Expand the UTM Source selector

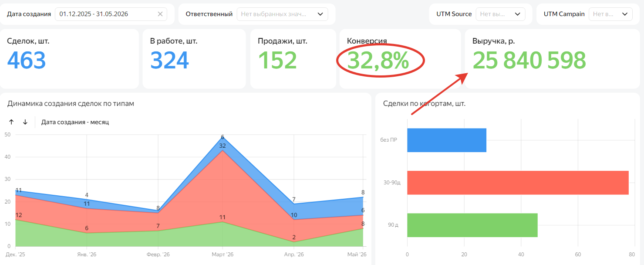(500, 14)
